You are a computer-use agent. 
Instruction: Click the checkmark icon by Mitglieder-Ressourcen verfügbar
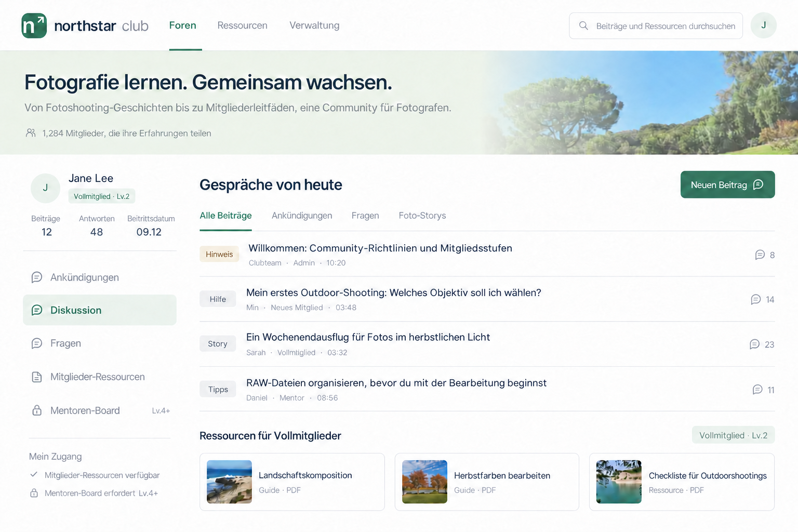[x=34, y=474]
